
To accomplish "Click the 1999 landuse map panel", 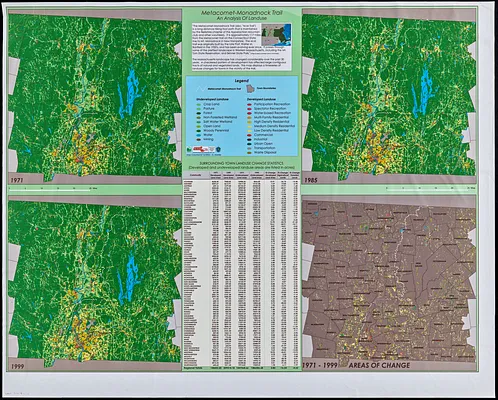I will [x=95, y=283].
